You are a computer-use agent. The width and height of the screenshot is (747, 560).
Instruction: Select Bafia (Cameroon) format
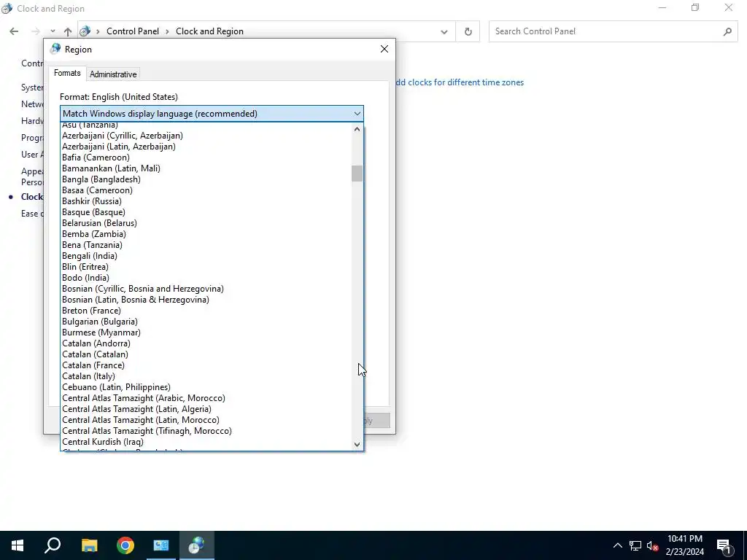pos(206,157)
